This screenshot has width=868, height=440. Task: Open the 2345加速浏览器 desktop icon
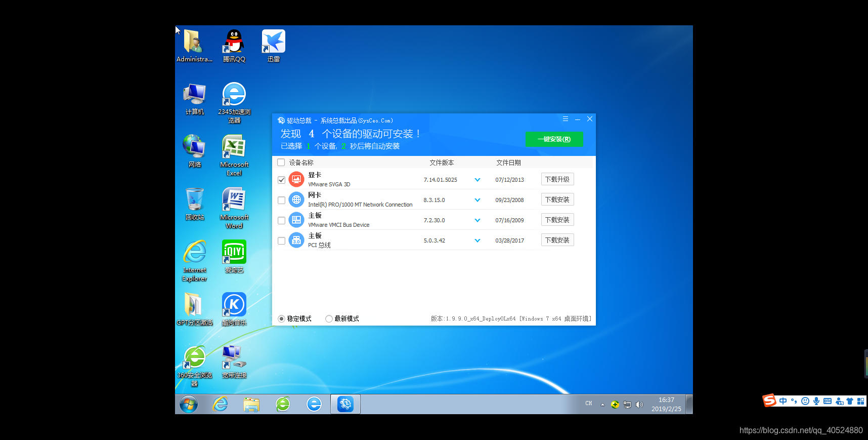pyautogui.click(x=234, y=103)
